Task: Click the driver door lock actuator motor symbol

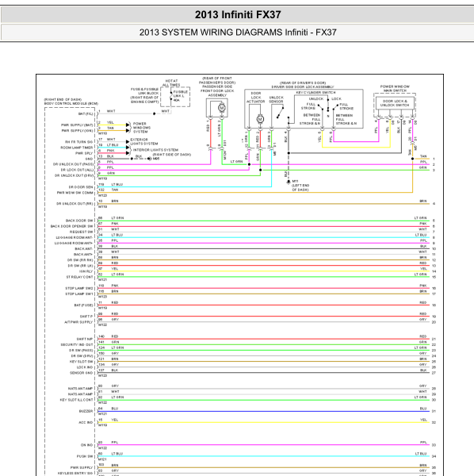Action: 260,119
